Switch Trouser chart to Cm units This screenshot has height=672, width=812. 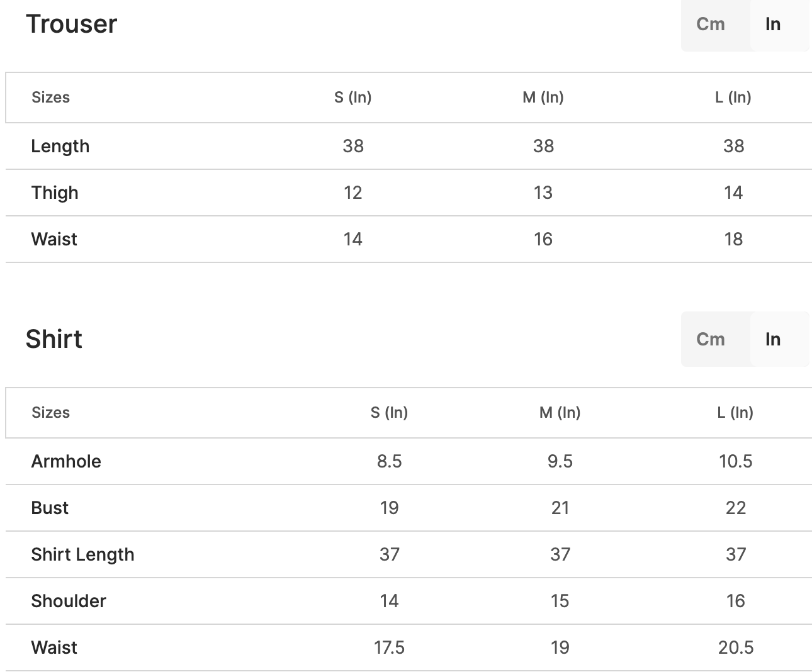711,24
